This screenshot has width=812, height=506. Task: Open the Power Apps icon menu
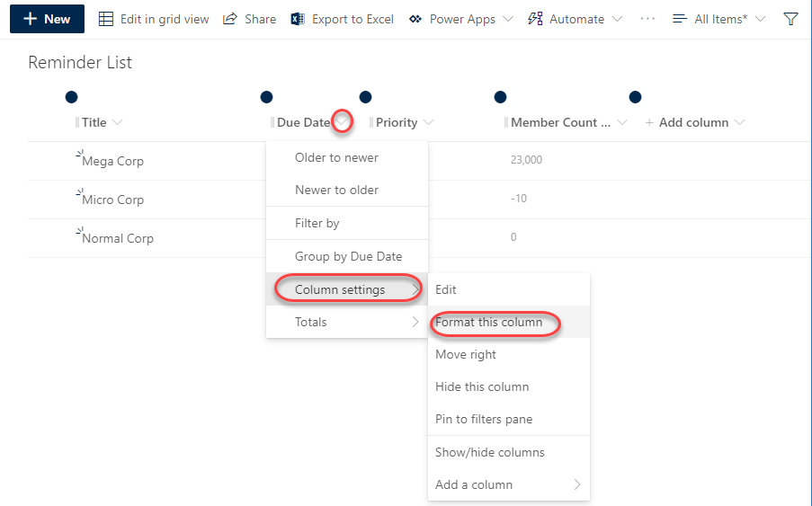[415, 19]
